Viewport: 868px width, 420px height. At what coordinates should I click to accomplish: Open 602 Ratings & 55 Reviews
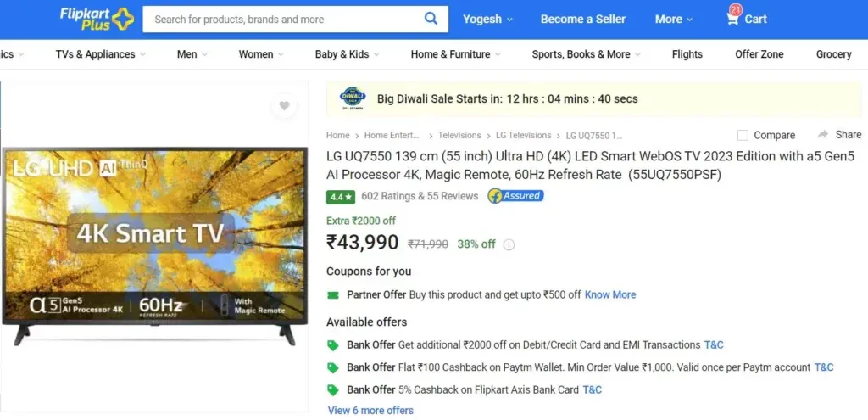[420, 196]
